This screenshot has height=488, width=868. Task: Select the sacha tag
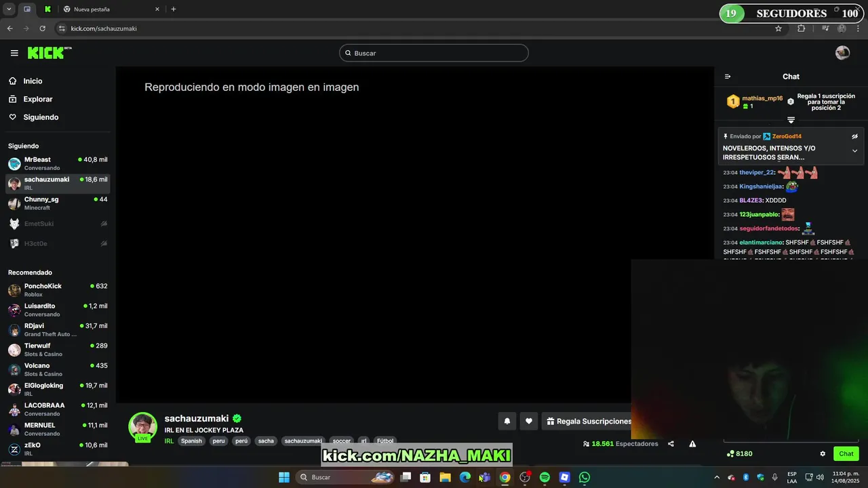266,441
